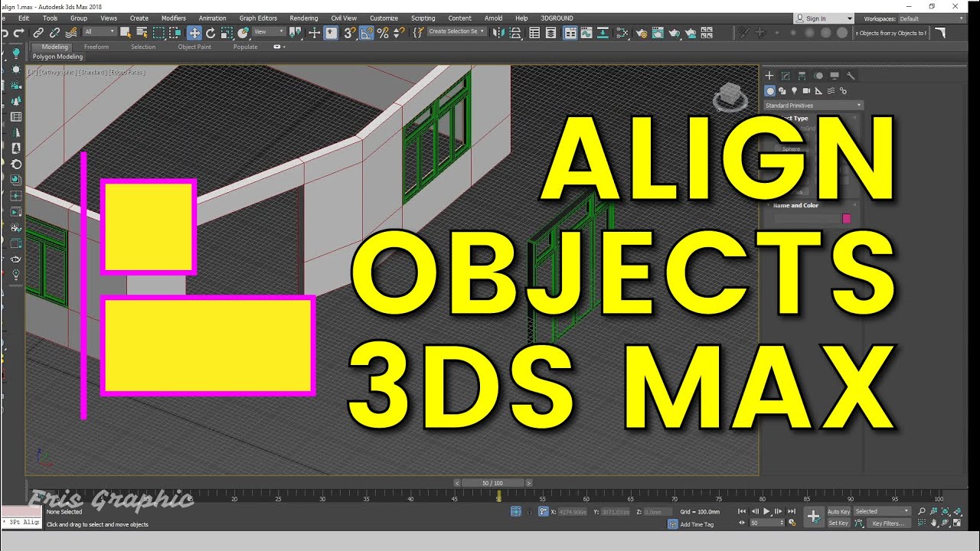This screenshot has width=980, height=551.
Task: Open the selection filter All dropdown
Action: click(100, 32)
